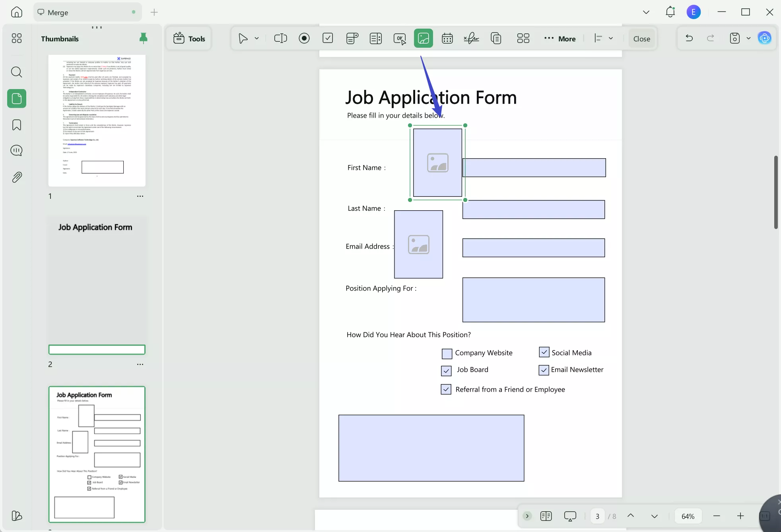Expand the align options dropdown

(611, 39)
